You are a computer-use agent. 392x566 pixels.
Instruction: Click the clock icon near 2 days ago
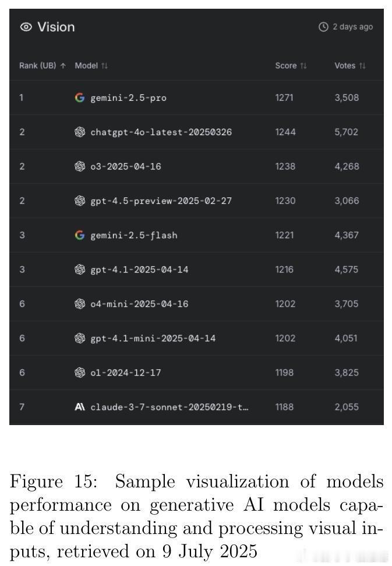tap(323, 27)
